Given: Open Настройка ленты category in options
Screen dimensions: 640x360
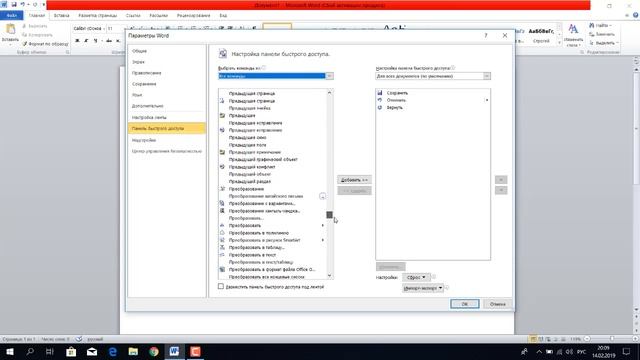Looking at the screenshot, I should pyautogui.click(x=167, y=118).
